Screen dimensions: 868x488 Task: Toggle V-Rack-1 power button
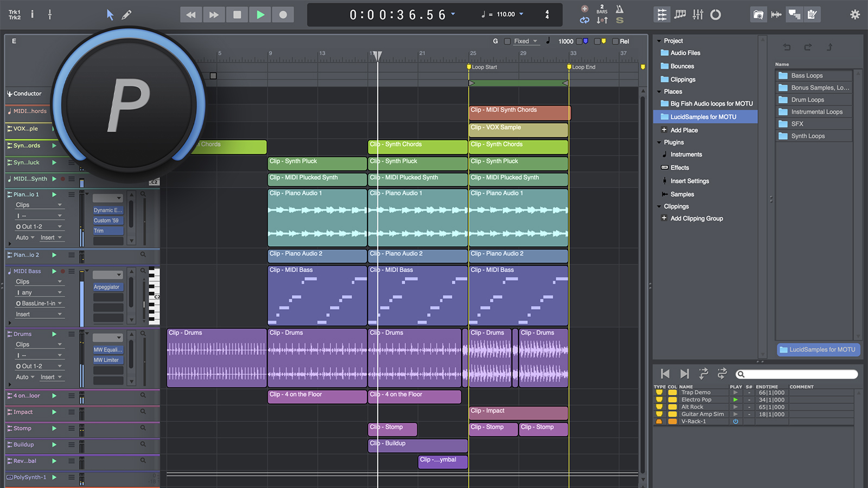tap(736, 421)
